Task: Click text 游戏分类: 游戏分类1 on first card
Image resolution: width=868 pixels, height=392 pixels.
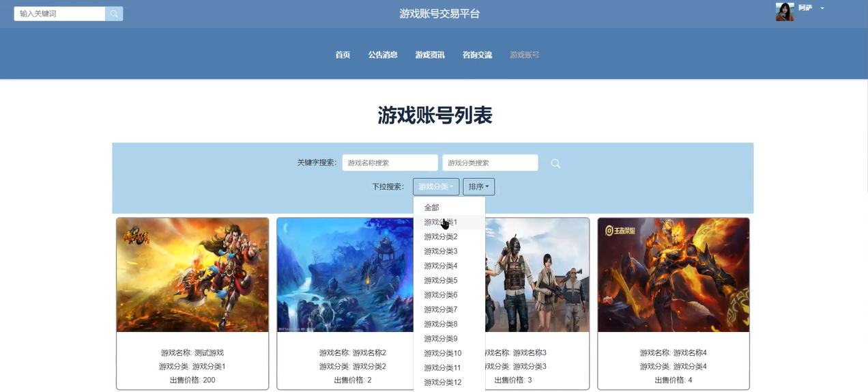Action: click(x=192, y=367)
